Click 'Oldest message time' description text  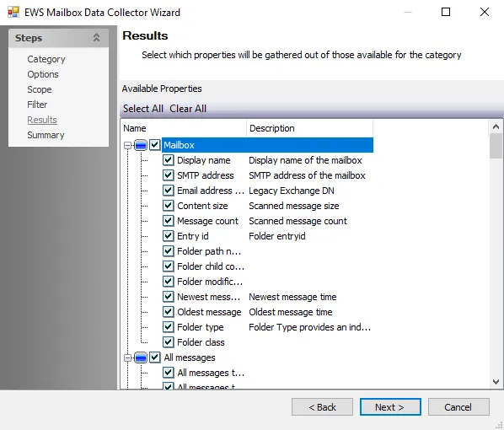click(291, 312)
